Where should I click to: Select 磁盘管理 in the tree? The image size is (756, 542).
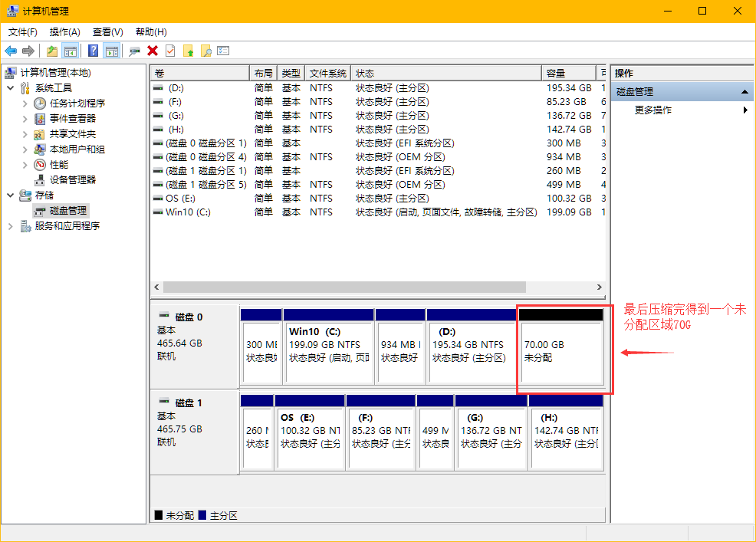click(68, 211)
